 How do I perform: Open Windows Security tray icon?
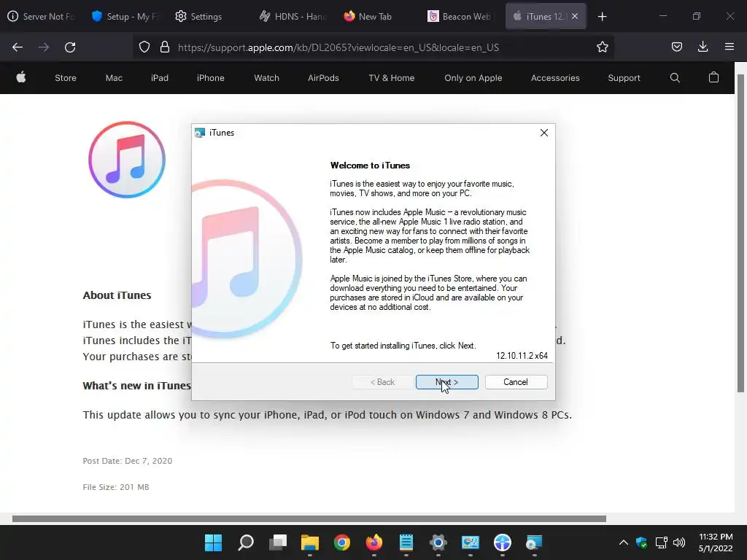click(x=642, y=542)
